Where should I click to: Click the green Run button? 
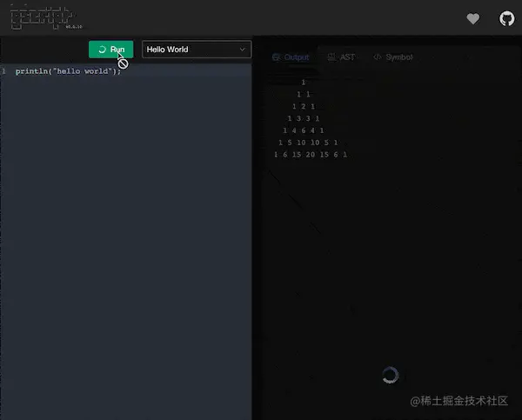tap(110, 50)
